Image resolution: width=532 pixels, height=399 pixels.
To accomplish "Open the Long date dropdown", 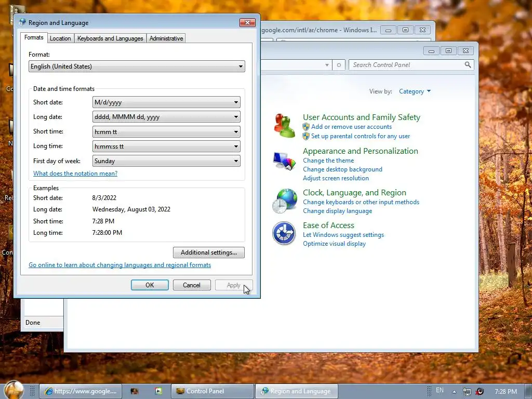I will pos(166,117).
